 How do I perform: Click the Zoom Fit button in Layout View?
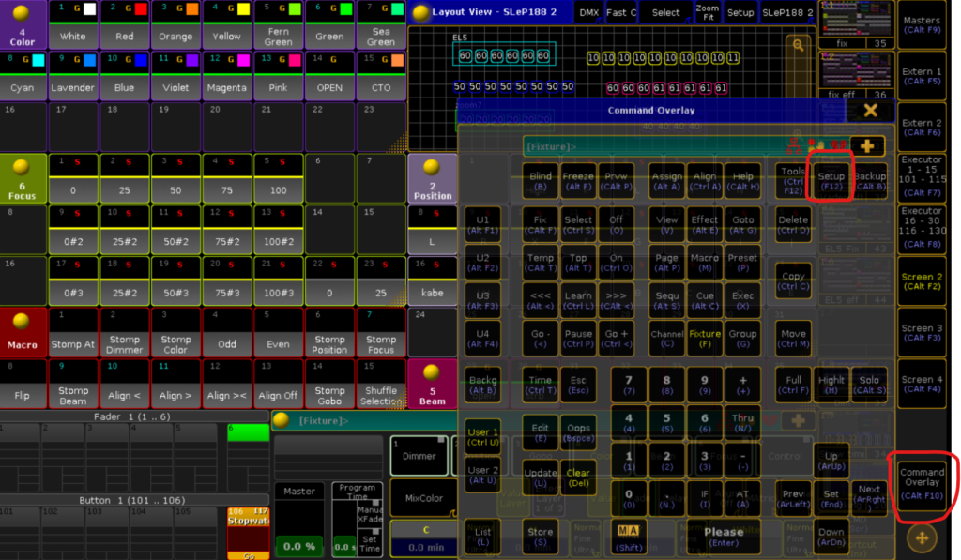click(708, 13)
